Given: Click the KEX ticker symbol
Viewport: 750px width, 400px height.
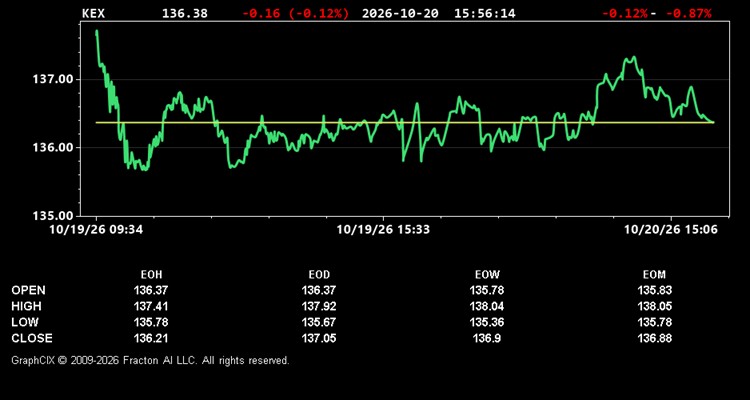Looking at the screenshot, I should pyautogui.click(x=93, y=13).
